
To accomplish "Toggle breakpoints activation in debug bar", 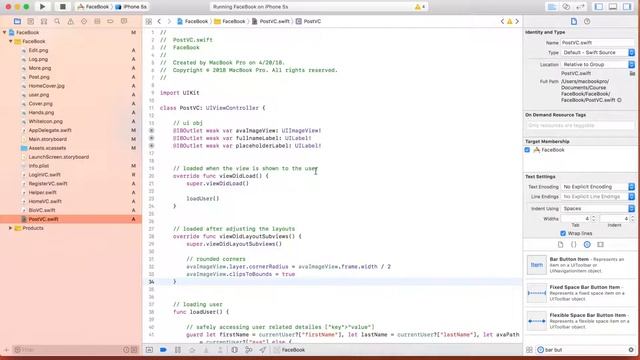I will click(163, 350).
